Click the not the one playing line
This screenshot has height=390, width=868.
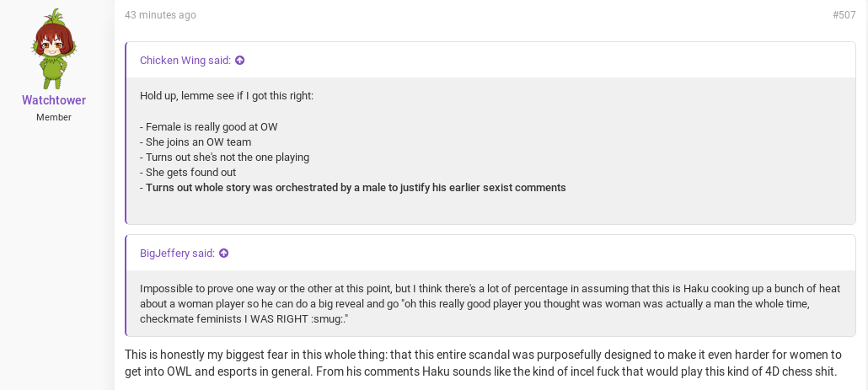224,158
